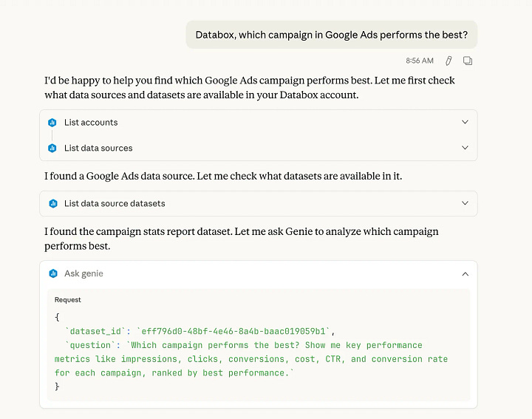Collapse the Ask genie section chevron

tap(465, 273)
